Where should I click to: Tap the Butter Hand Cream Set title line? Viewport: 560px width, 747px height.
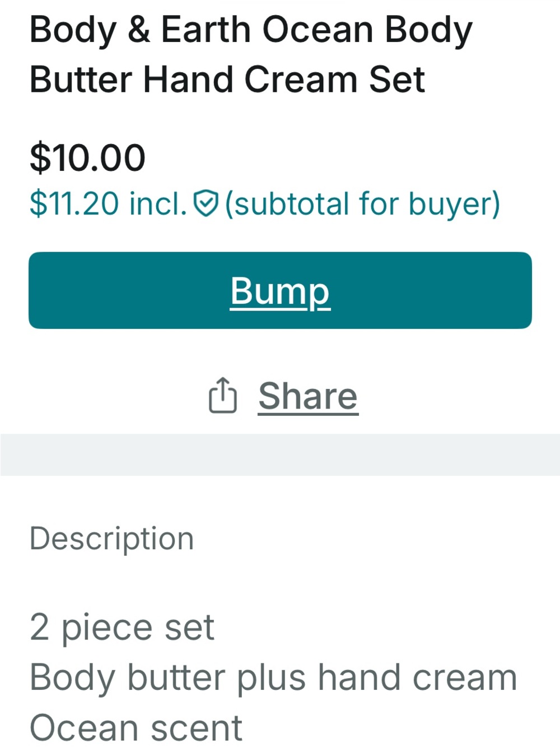pos(227,79)
